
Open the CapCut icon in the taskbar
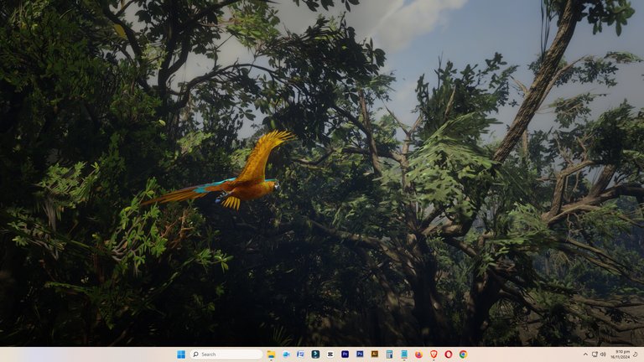pos(330,354)
